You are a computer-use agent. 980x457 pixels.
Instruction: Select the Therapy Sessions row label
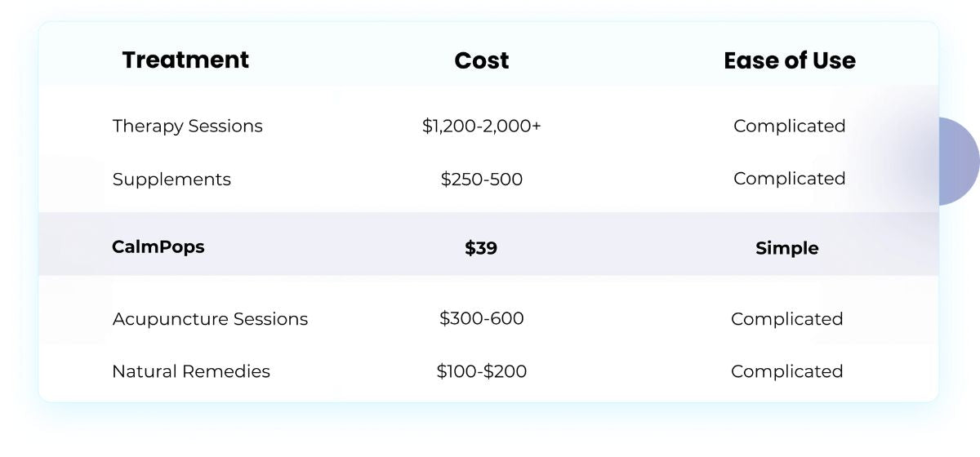click(x=188, y=126)
